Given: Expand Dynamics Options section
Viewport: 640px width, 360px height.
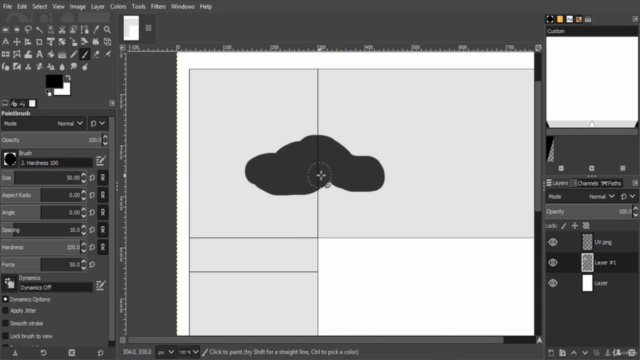Looking at the screenshot, I should point(5,299).
